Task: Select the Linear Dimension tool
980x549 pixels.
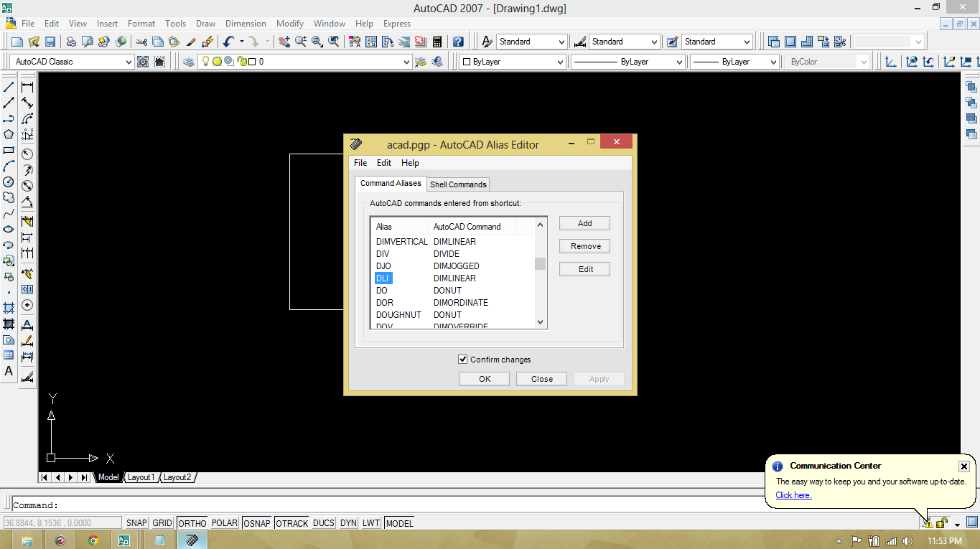Action: point(27,85)
